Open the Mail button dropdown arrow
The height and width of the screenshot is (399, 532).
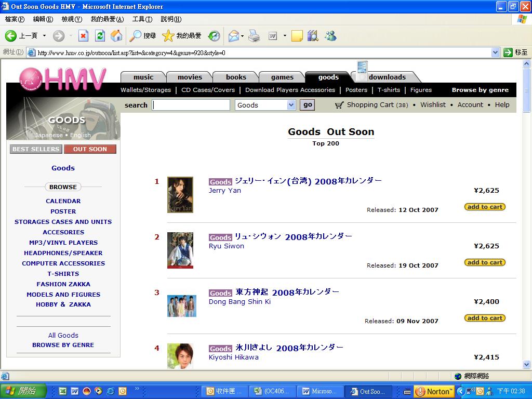(x=242, y=36)
